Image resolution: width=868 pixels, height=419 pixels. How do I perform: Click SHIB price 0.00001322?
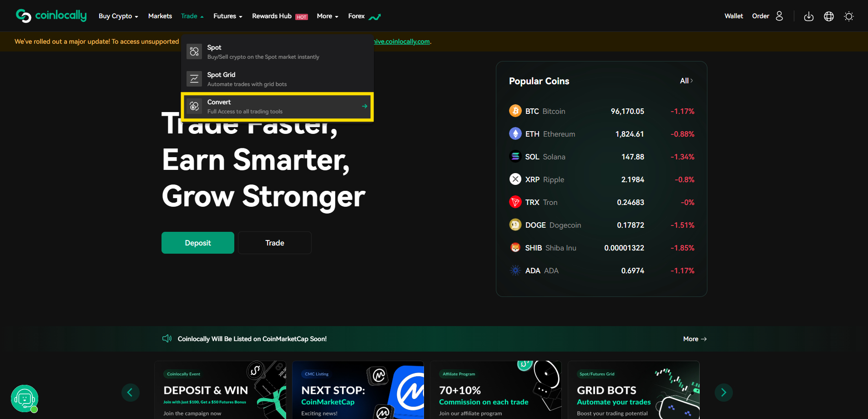624,248
